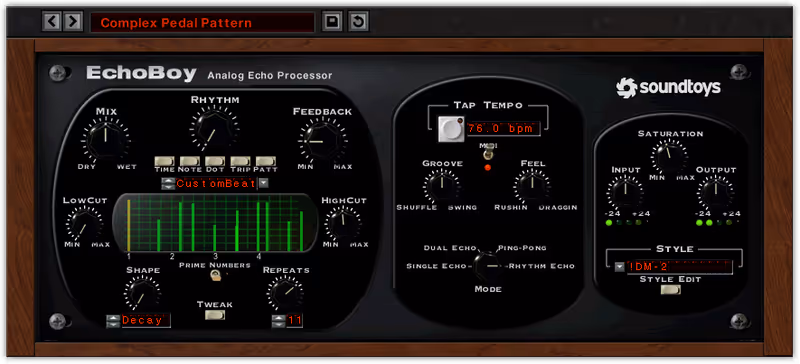Save the preset using the disk icon

click(x=332, y=22)
